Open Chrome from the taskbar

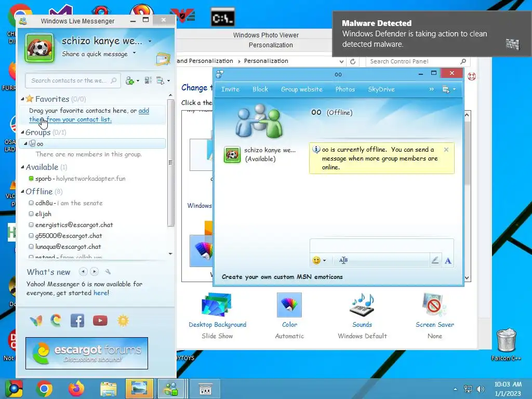[44, 389]
